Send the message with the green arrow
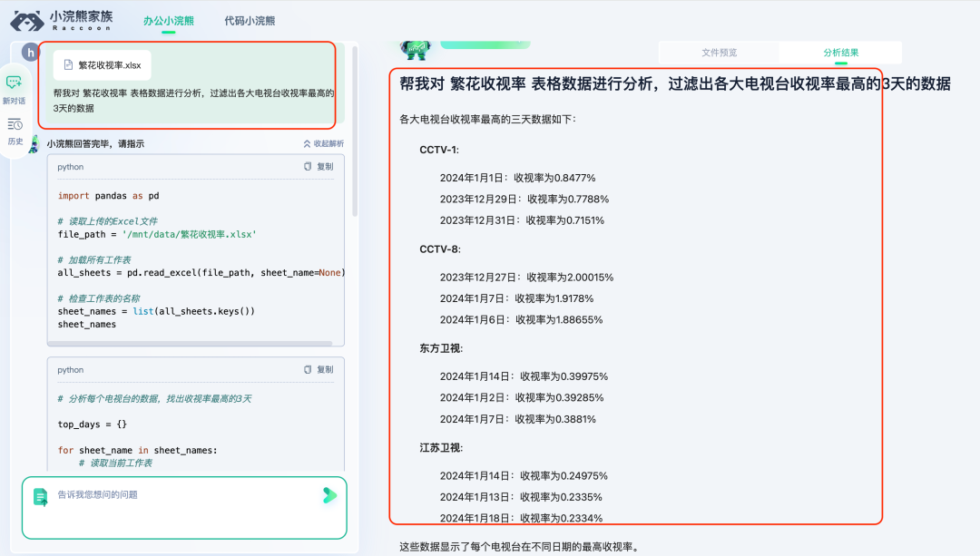 pos(329,495)
